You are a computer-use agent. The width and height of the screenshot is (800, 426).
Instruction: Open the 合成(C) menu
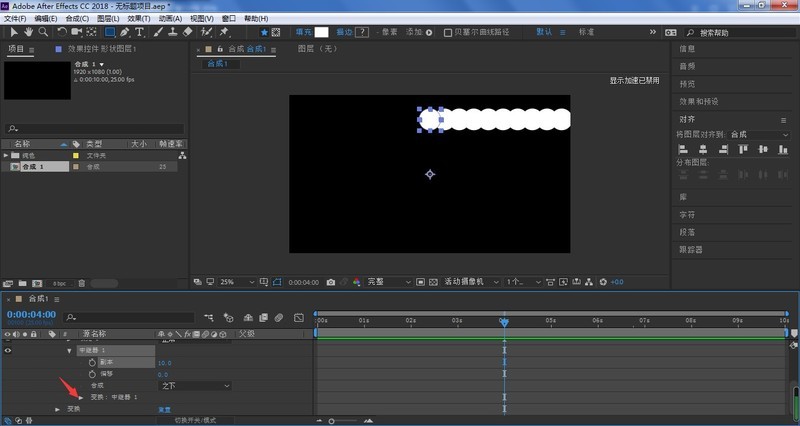(78, 18)
